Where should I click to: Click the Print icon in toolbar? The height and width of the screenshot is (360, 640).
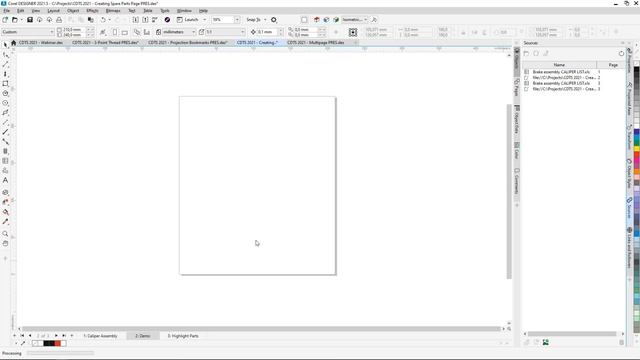pyautogui.click(x=59, y=20)
